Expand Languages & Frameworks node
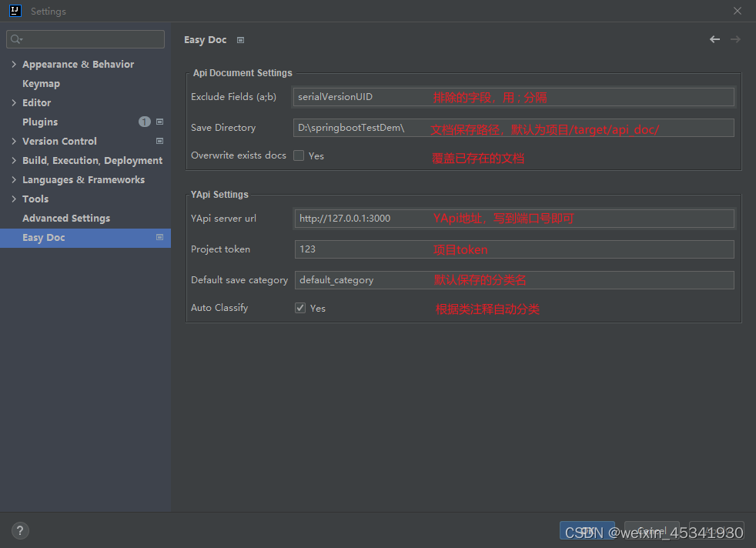Viewport: 756px width, 548px height. tap(14, 180)
